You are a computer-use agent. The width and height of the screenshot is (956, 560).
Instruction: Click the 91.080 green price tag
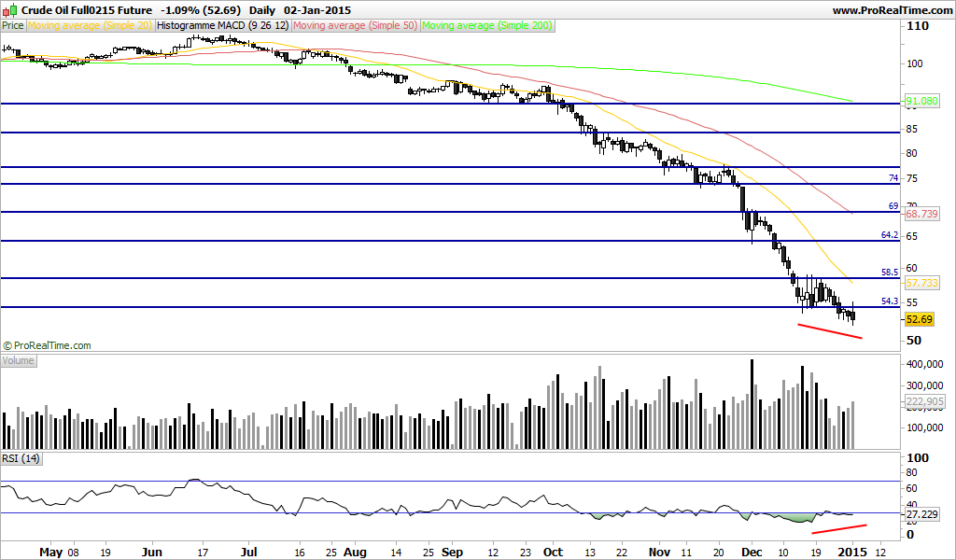tap(921, 101)
